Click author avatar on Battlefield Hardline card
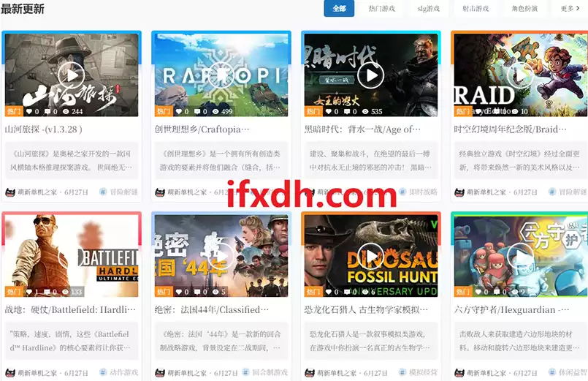 pyautogui.click(x=10, y=373)
